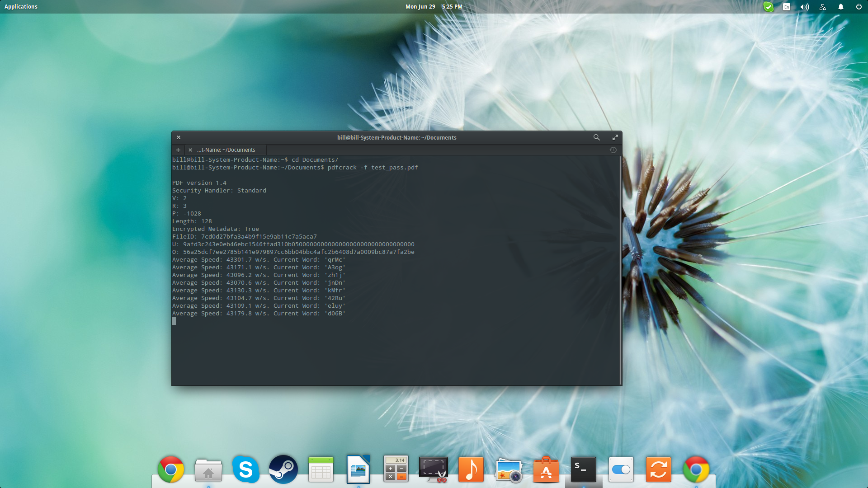The height and width of the screenshot is (488, 868).
Task: Click the terminal window title text
Action: pyautogui.click(x=396, y=138)
